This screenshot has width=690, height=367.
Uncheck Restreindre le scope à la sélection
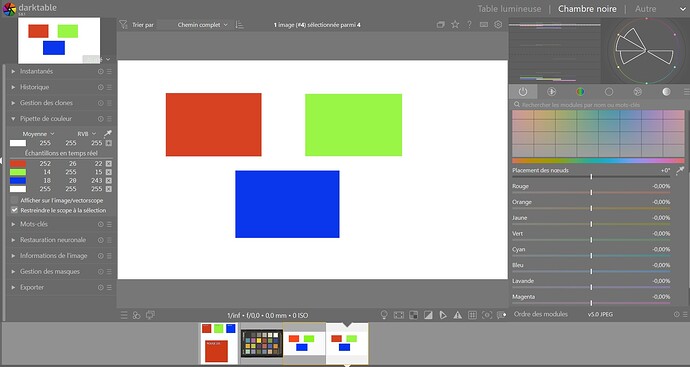coord(15,210)
